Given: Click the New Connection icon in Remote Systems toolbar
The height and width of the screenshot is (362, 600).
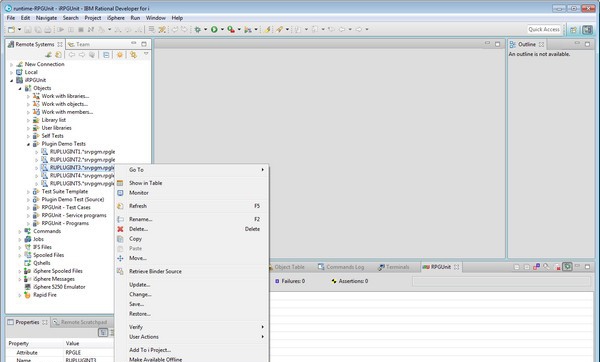Looking at the screenshot, I should (49, 55).
